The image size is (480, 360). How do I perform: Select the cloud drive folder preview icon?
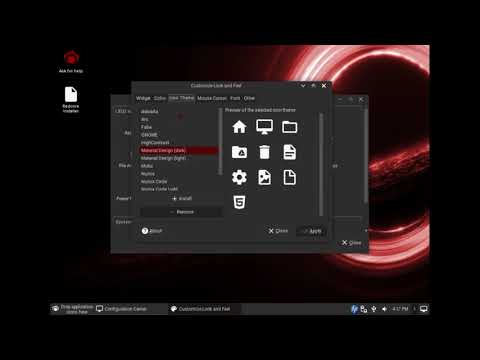(239, 152)
